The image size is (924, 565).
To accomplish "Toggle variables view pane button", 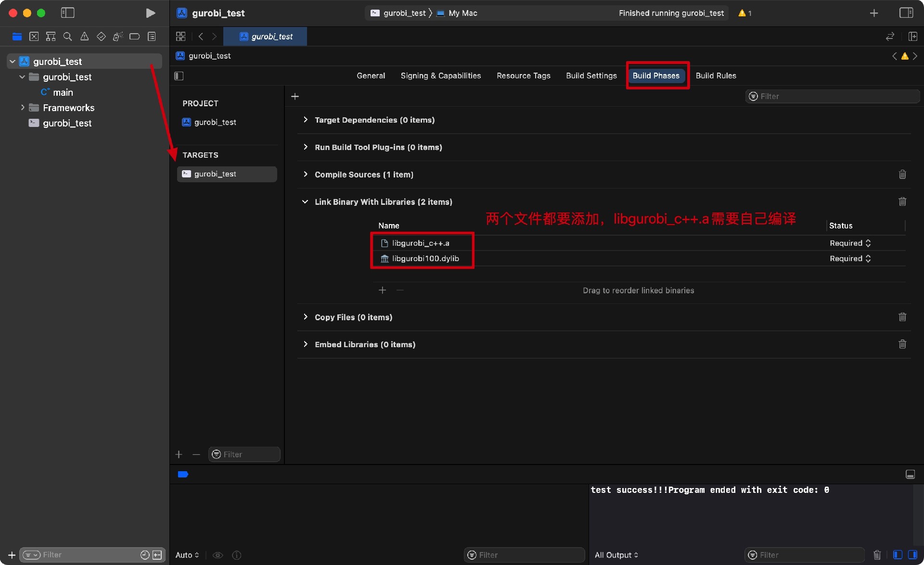I will [x=898, y=555].
